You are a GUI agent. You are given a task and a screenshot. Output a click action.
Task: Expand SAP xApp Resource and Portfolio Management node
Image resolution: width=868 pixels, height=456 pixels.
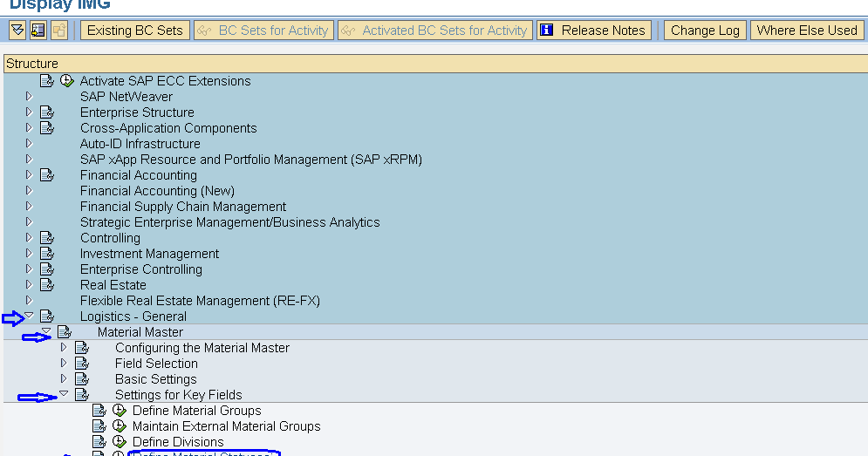point(30,159)
